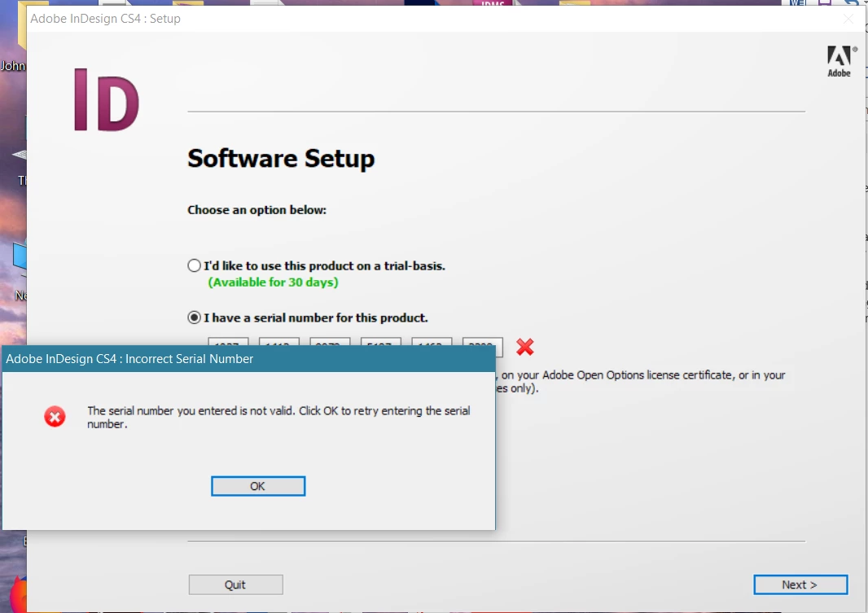Click the red X invalid serial icon
This screenshot has width=868, height=613.
coord(524,347)
